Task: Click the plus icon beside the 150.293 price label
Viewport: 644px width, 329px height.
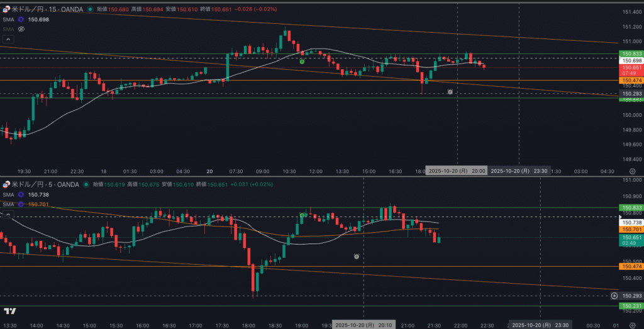Action: click(x=614, y=295)
